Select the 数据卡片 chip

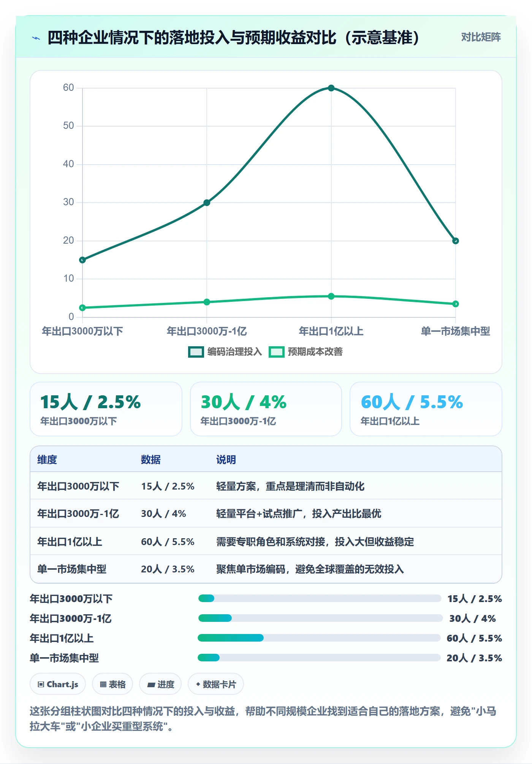click(216, 684)
